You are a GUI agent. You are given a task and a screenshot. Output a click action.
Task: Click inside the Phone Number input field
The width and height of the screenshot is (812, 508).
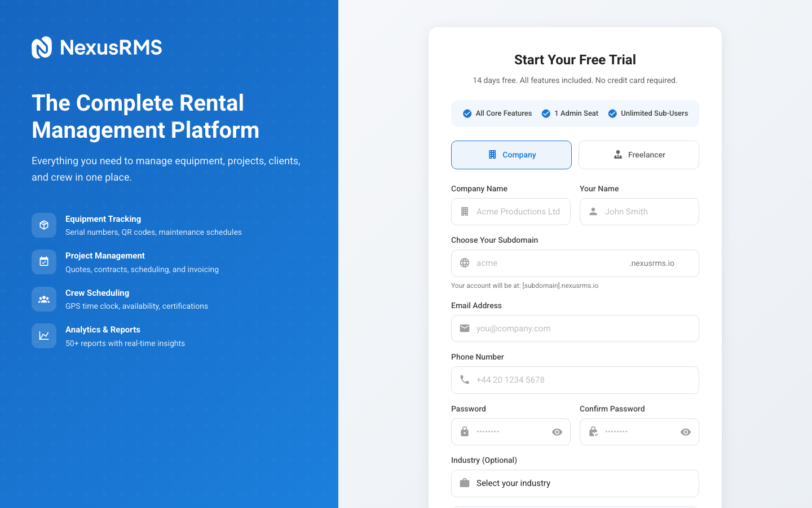pyautogui.click(x=575, y=379)
